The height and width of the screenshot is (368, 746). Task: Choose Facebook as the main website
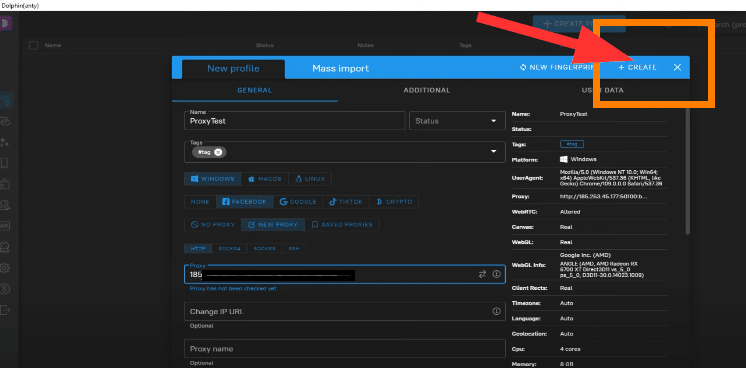click(245, 202)
